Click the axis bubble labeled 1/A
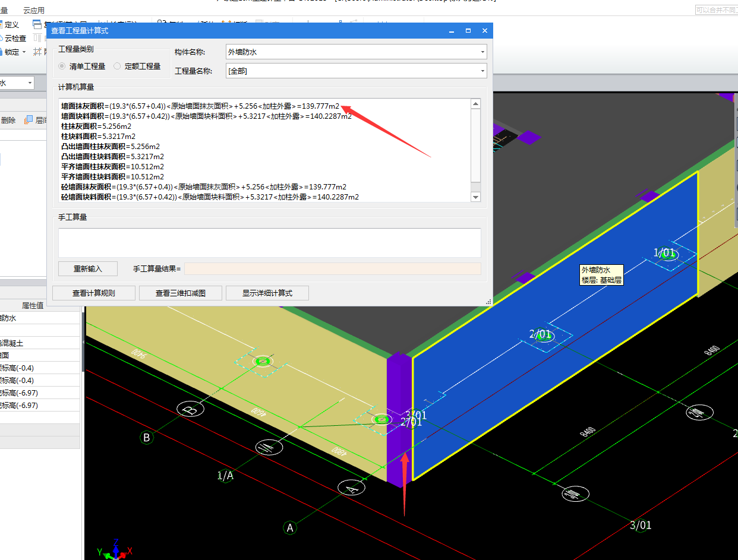 click(x=225, y=475)
